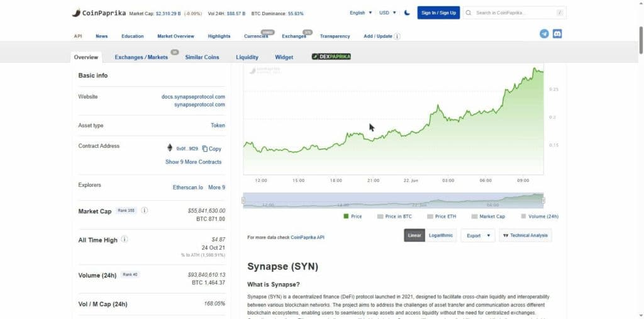Open the Transparency menu item

pyautogui.click(x=335, y=36)
